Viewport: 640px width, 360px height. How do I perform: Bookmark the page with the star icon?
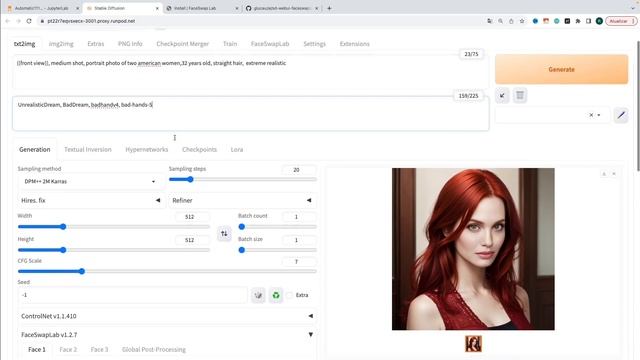pyautogui.click(x=522, y=21)
